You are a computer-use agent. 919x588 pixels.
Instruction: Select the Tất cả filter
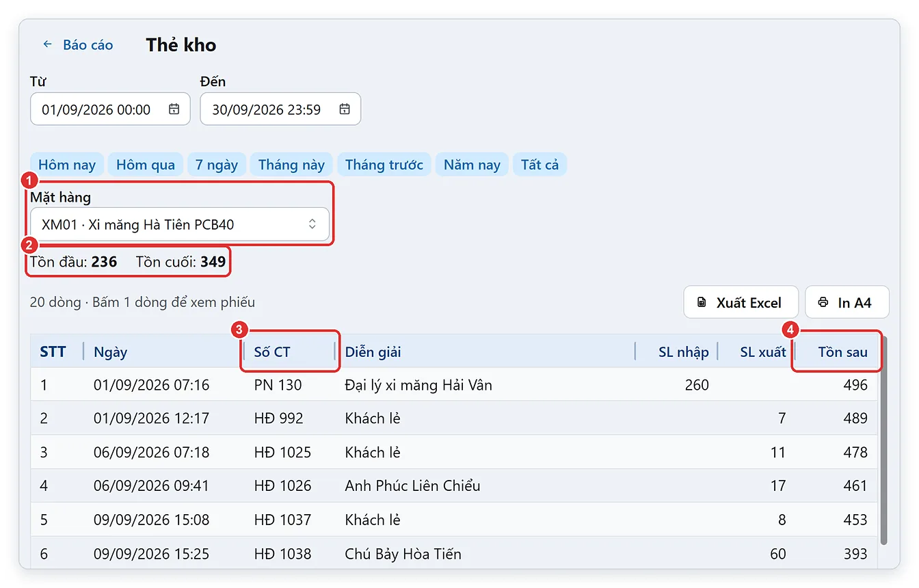coord(540,165)
